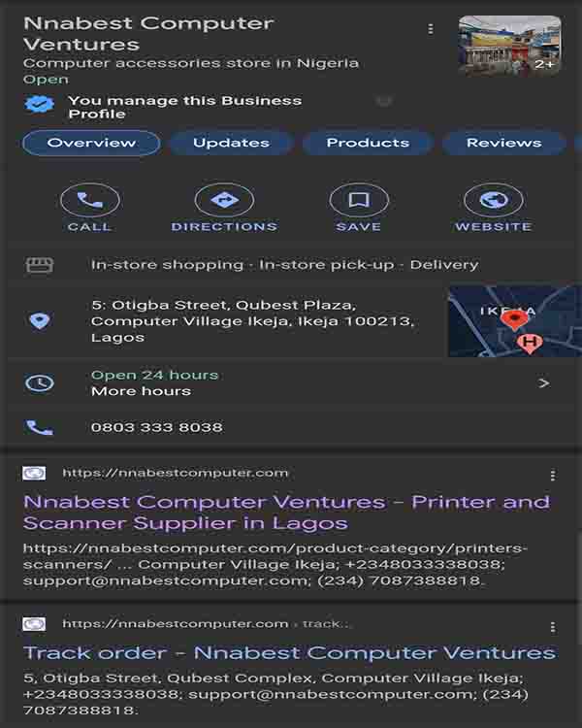Save the business with bookmark icon
Image resolution: width=582 pixels, height=728 pixels.
coord(359,200)
